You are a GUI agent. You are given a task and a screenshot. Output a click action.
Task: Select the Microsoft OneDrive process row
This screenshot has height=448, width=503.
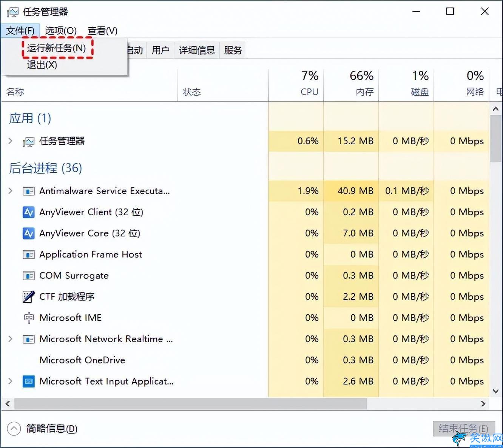point(245,360)
